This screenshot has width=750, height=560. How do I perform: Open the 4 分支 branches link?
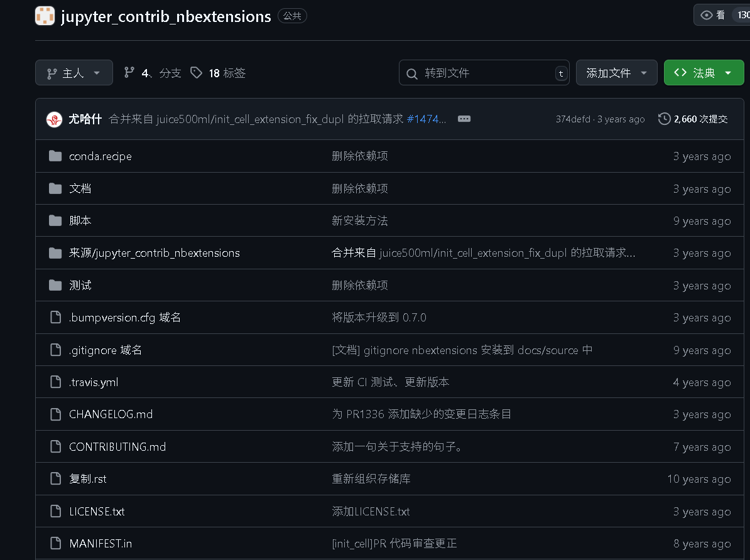[x=153, y=73]
